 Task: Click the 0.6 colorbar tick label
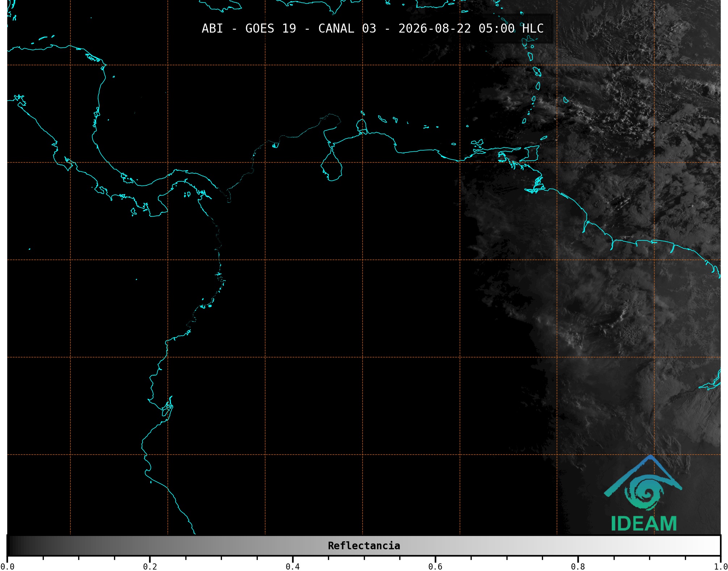tap(435, 566)
